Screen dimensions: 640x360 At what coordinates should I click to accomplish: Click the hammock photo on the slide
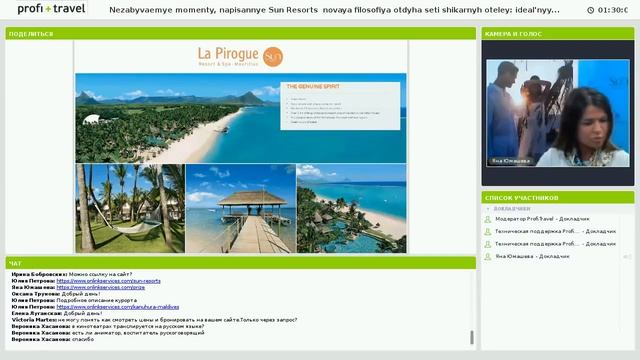tap(130, 209)
